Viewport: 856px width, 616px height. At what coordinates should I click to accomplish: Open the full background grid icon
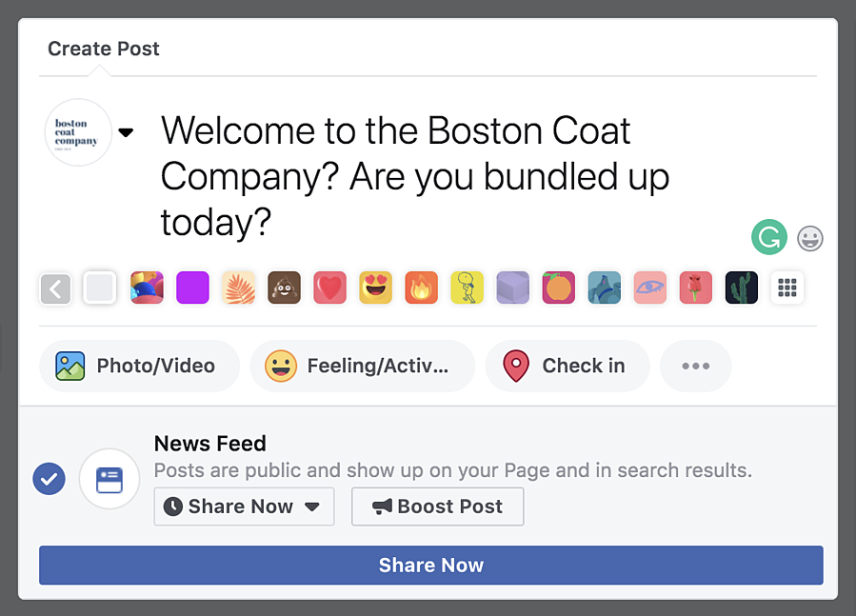tap(787, 288)
